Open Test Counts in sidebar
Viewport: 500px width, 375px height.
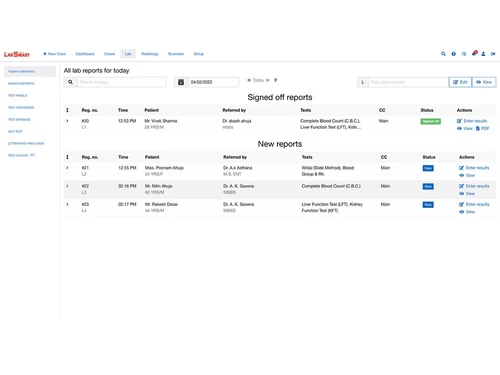21,155
